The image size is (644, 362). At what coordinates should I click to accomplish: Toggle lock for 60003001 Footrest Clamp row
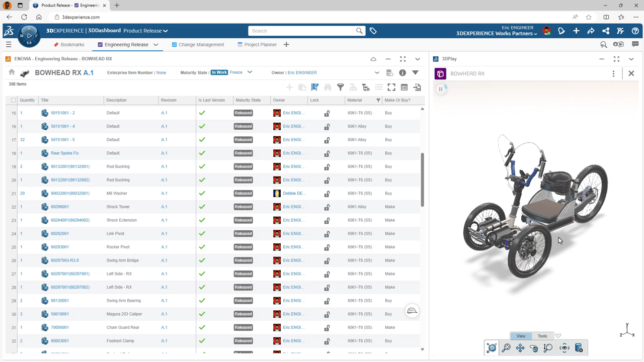(327, 341)
